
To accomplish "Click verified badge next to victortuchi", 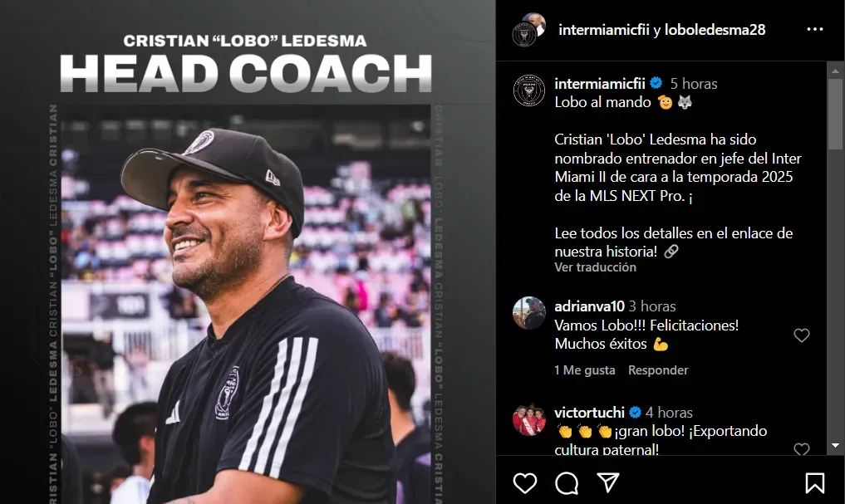I will [635, 413].
